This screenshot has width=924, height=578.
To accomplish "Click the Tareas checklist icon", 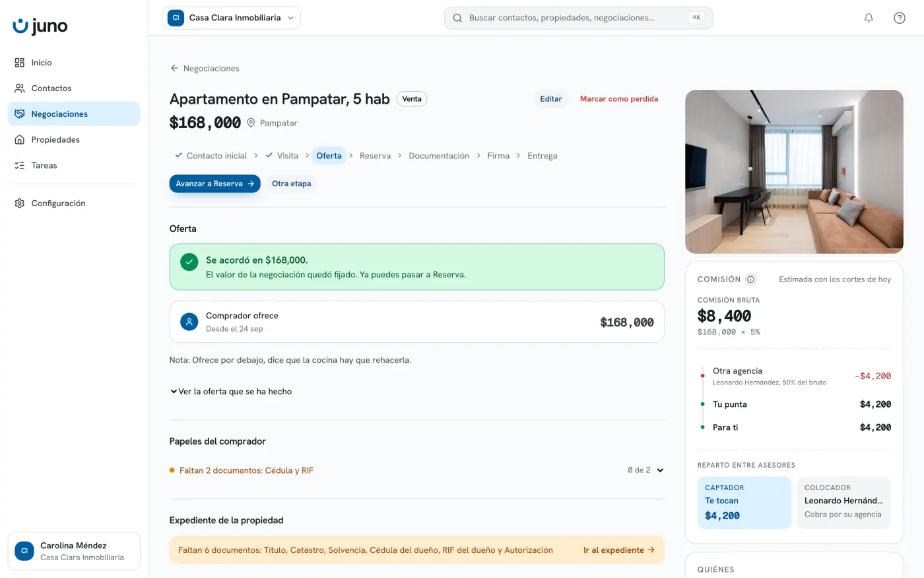I will coord(19,166).
